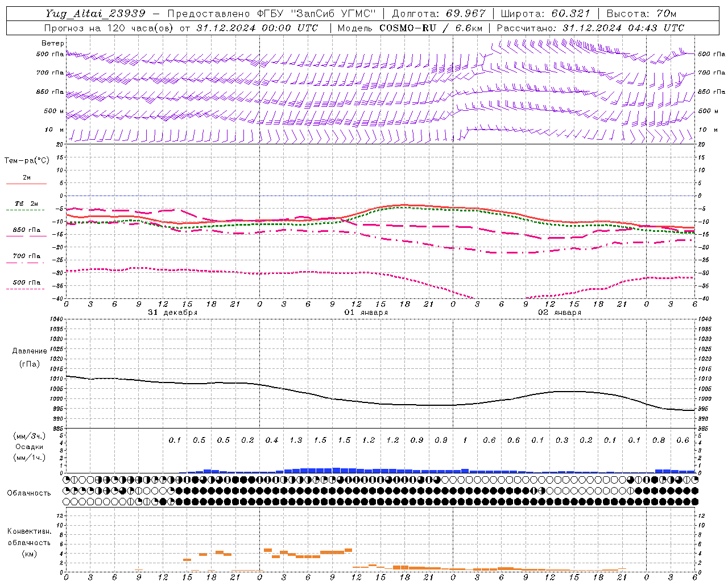Click the 985 label on right pressure axis

tap(704, 429)
